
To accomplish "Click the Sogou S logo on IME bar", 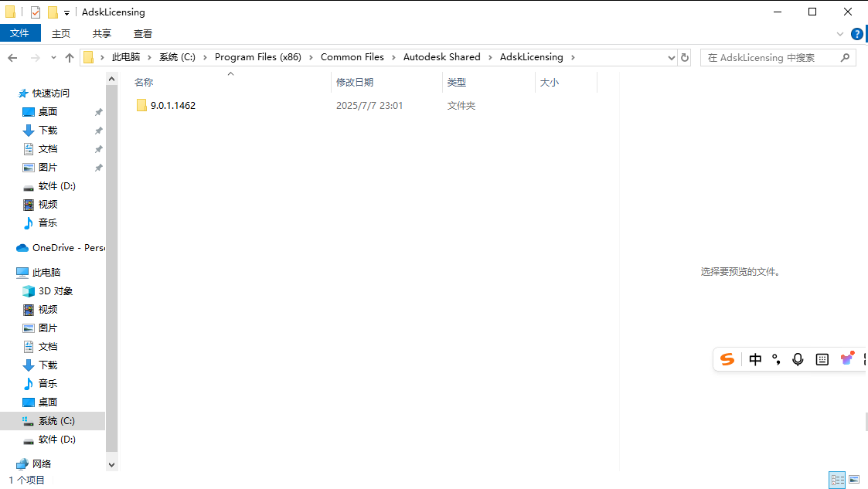I will point(727,359).
